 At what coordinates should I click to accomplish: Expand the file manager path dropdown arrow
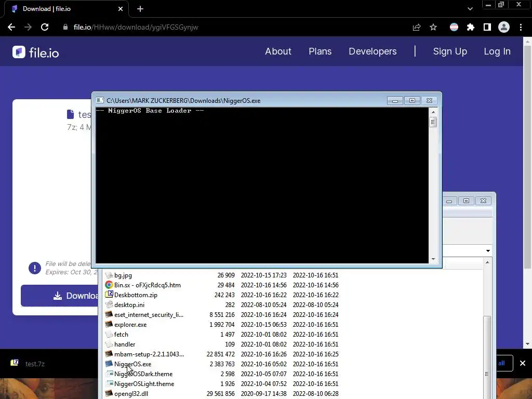tap(488, 251)
